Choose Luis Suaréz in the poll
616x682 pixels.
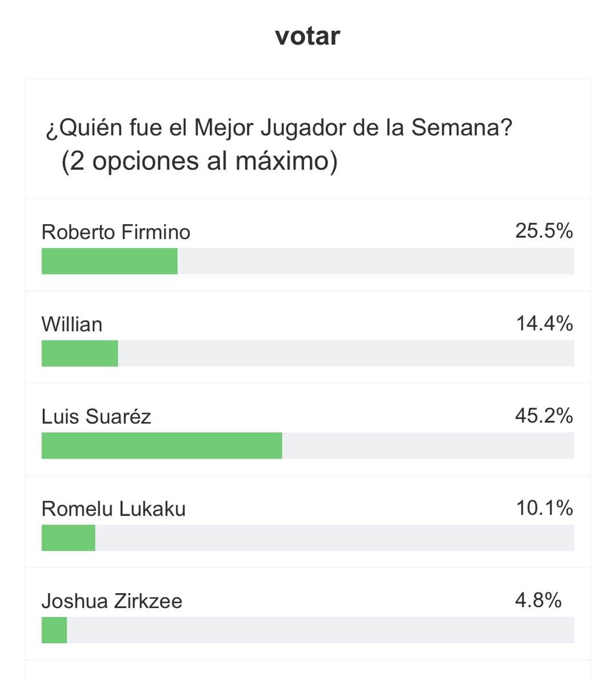96,417
